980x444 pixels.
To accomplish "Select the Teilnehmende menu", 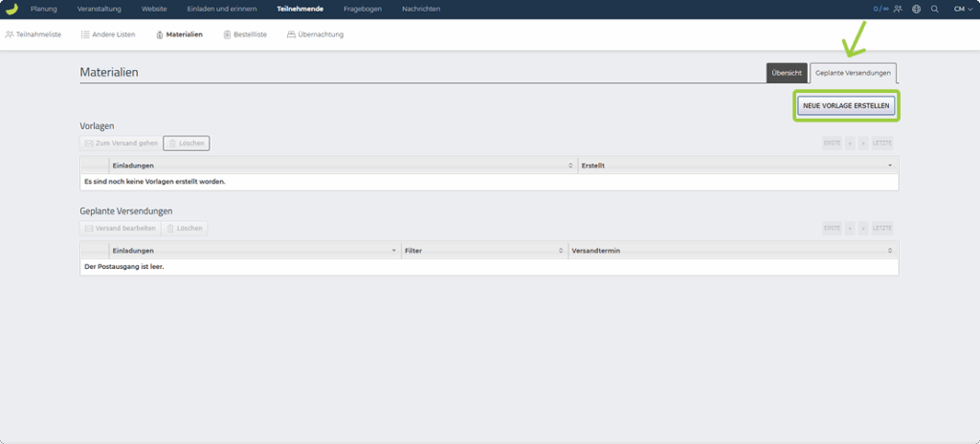I will click(x=300, y=10).
